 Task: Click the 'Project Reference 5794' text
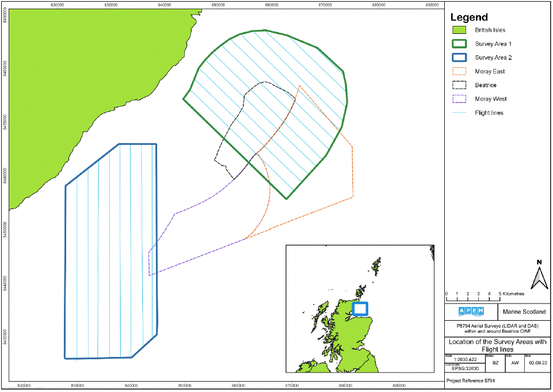coord(471,381)
